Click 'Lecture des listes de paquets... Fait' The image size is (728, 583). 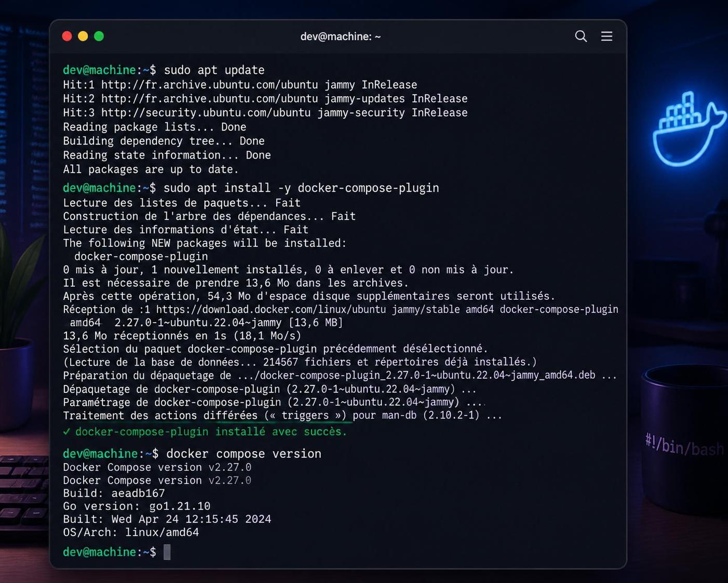tap(182, 203)
